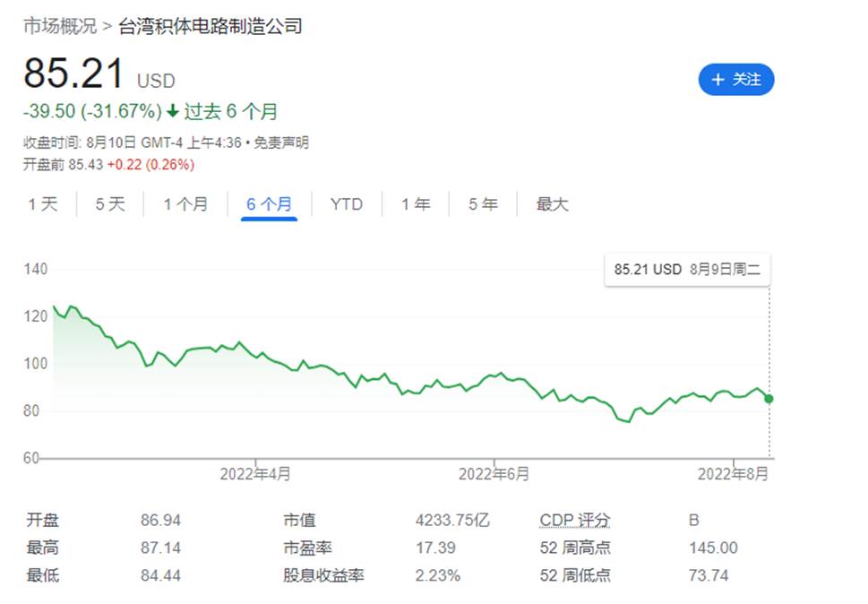Follow the stock with 关注 button
This screenshot has width=868, height=604.
tap(736, 80)
